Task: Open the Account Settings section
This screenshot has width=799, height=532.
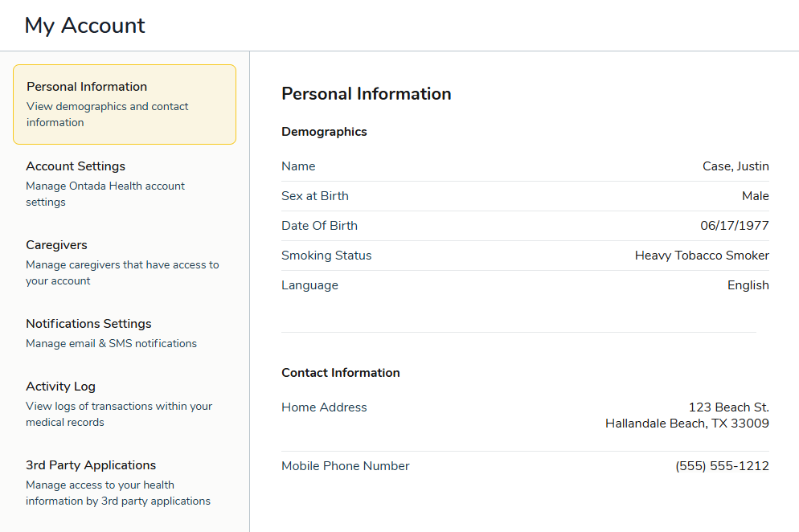Action: (76, 166)
